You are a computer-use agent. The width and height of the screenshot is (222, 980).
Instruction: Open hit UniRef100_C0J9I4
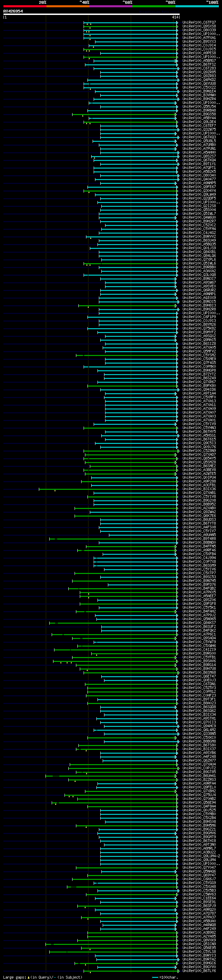tap(199, 45)
